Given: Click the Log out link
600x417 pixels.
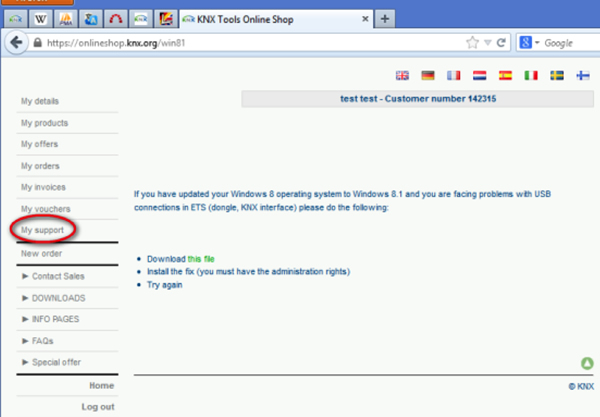Looking at the screenshot, I should 98,407.
